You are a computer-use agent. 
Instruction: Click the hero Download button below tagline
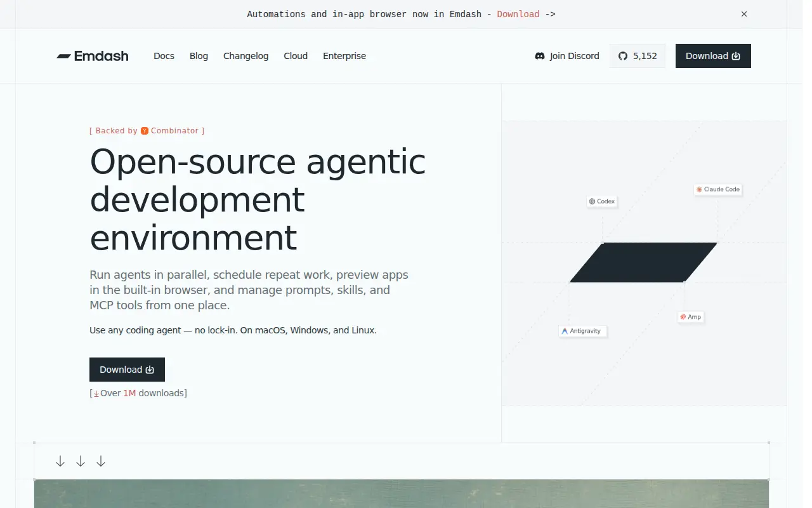[127, 370]
